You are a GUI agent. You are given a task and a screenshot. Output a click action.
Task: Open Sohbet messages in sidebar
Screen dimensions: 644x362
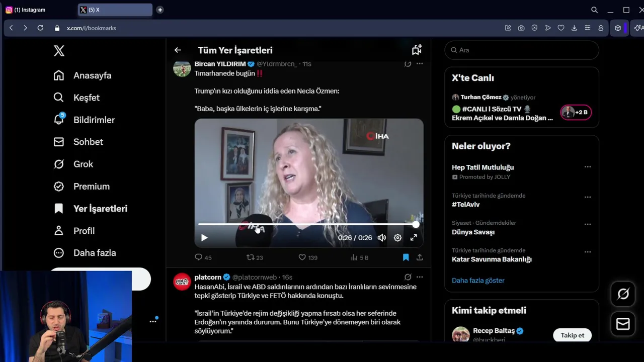pyautogui.click(x=78, y=142)
